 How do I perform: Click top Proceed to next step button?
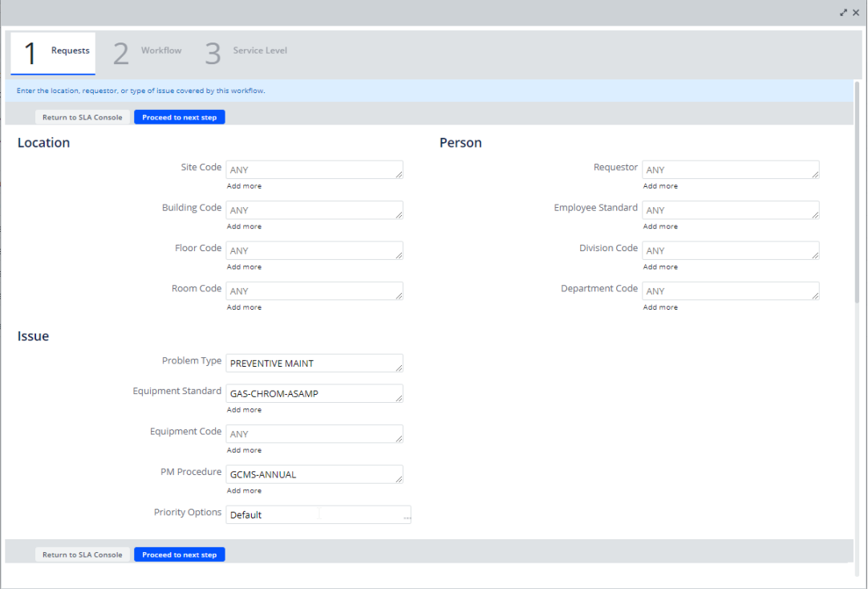coord(179,117)
